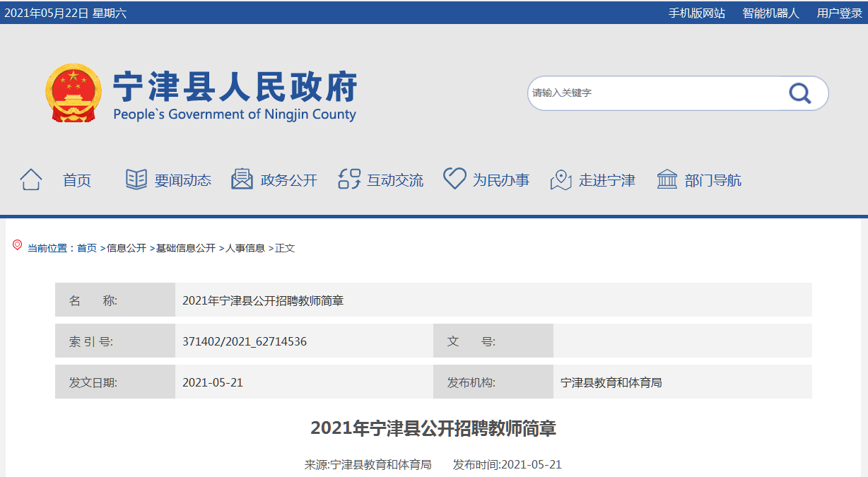Screen dimensions: 868x477
Task: Click the 发布机构 label cell
Action: pos(493,382)
